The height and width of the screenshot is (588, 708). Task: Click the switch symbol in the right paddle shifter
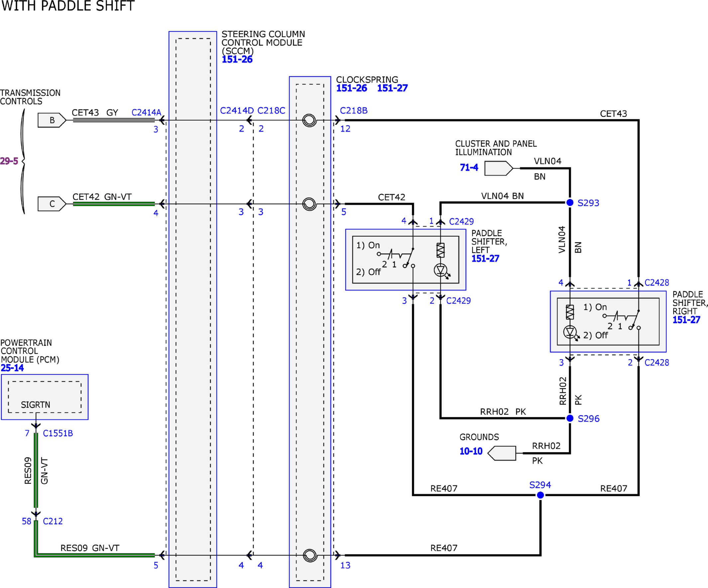click(622, 320)
